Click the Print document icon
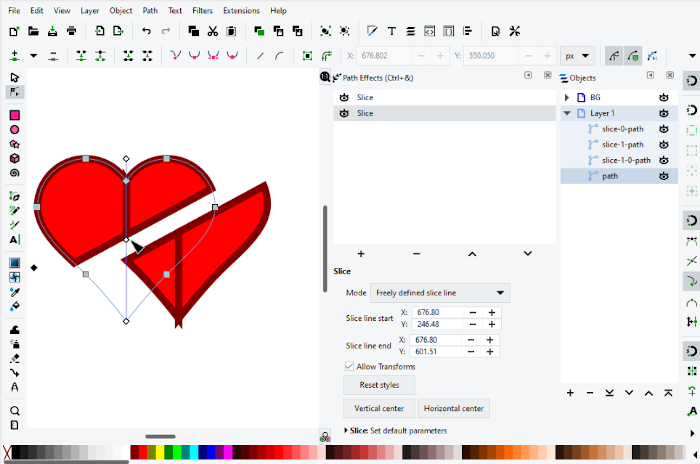700x464 pixels. tap(72, 31)
